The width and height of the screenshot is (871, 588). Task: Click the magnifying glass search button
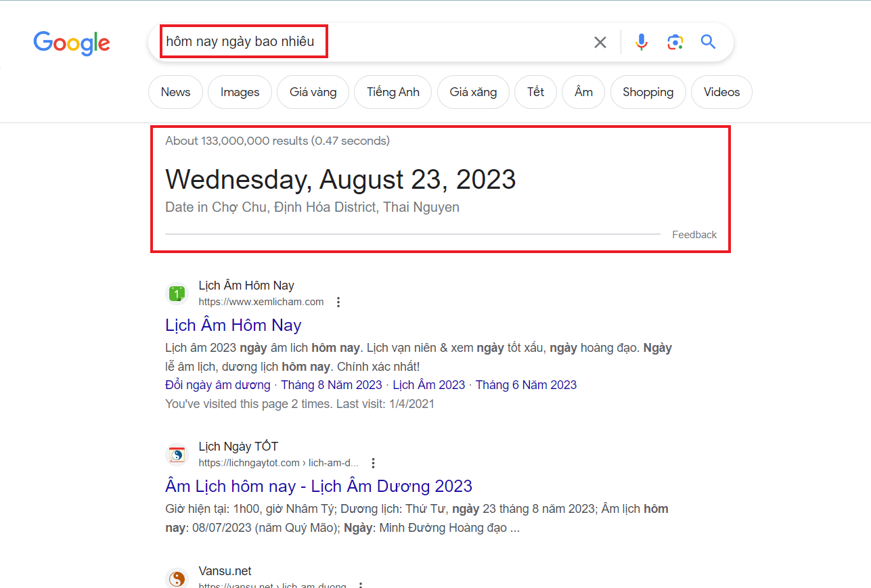coord(708,42)
